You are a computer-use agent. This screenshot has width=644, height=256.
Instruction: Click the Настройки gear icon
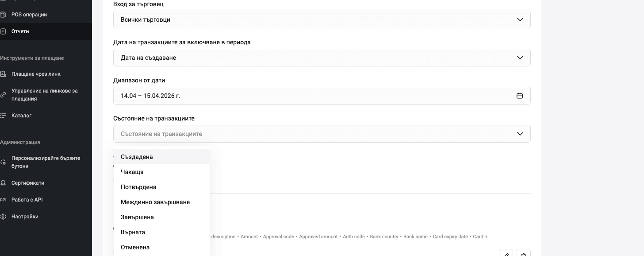tap(3, 217)
